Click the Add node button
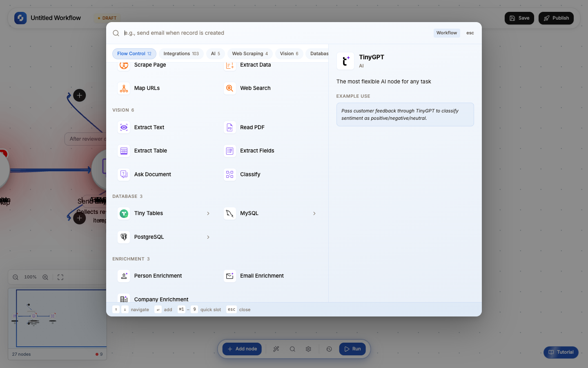Screen dimensions: 588x368 click(x=242, y=349)
